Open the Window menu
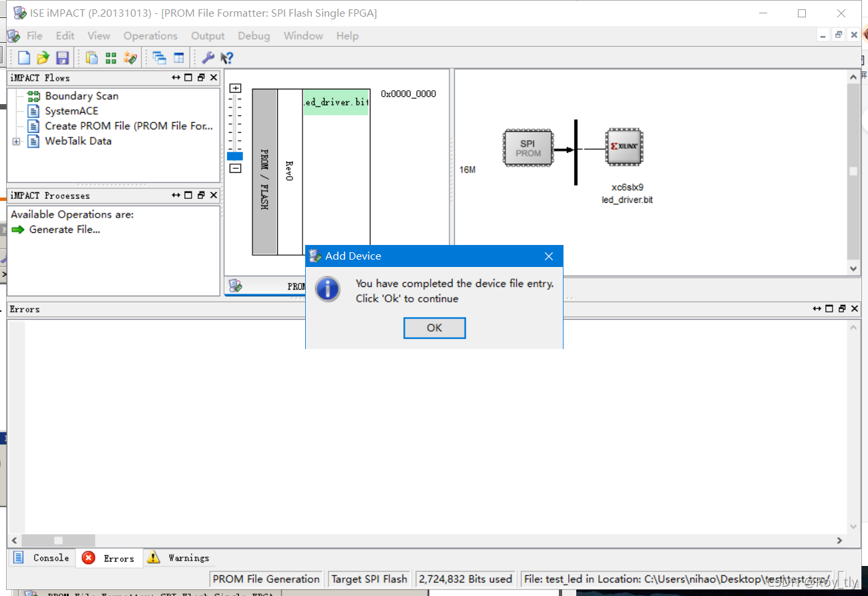This screenshot has height=596, width=868. pos(303,36)
